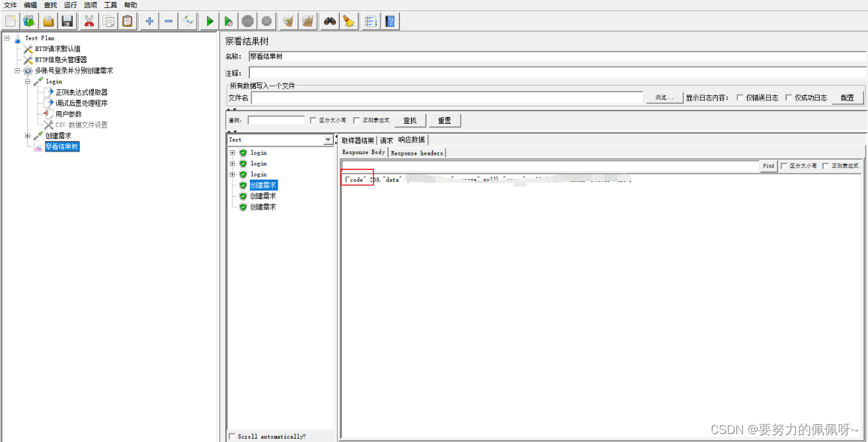The image size is (868, 442).
Task: Toggle 仅成功日志 checkbox
Action: [x=789, y=98]
